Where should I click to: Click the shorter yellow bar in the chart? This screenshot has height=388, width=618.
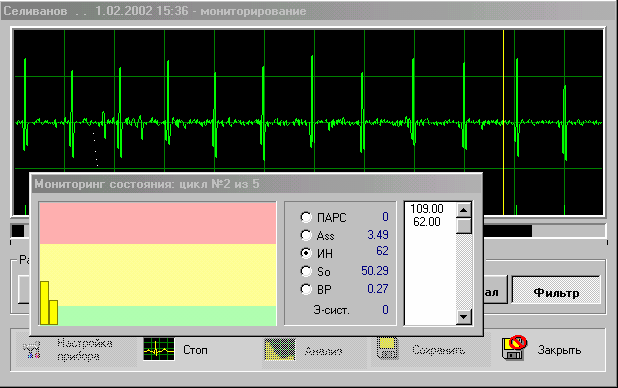coord(53,312)
